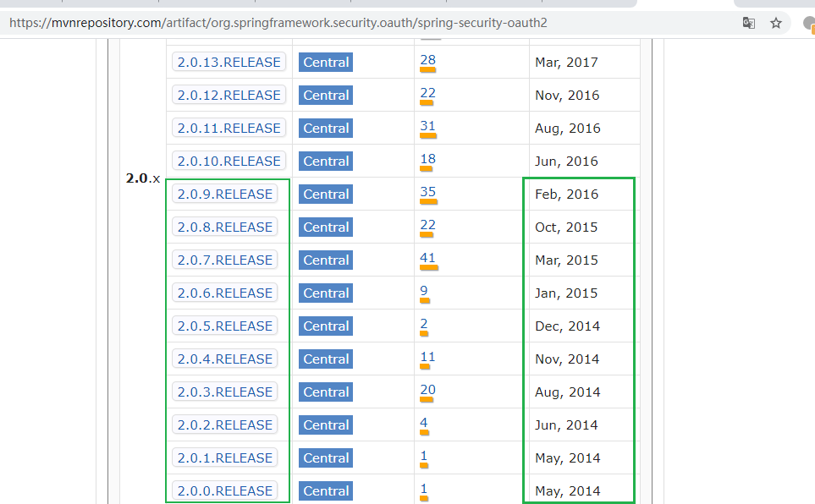Click Central button in 2.0.9.RELEASE row
815x504 pixels.
tap(326, 194)
